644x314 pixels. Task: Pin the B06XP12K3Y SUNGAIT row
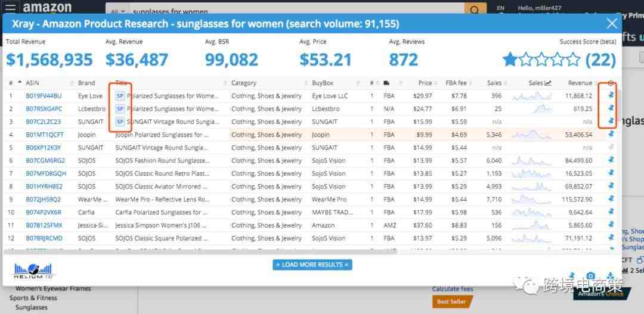click(611, 147)
